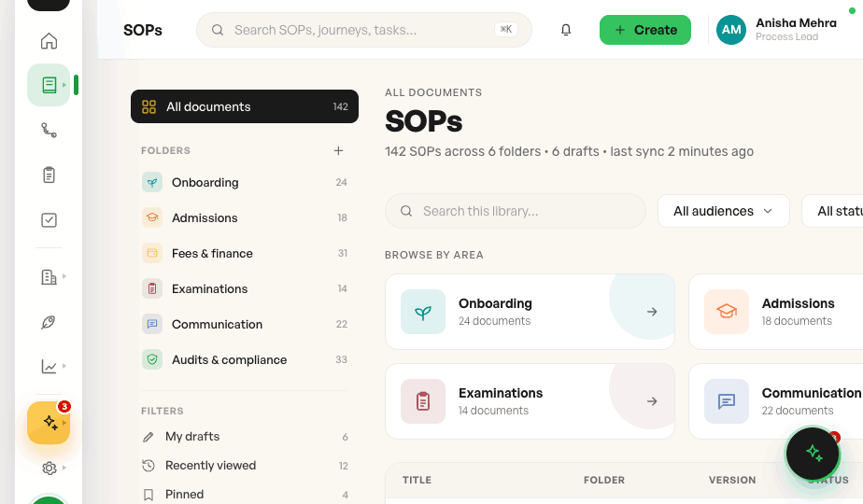Viewport: 863px width, 504px height.
Task: Click the Search this library field
Action: [x=516, y=211]
